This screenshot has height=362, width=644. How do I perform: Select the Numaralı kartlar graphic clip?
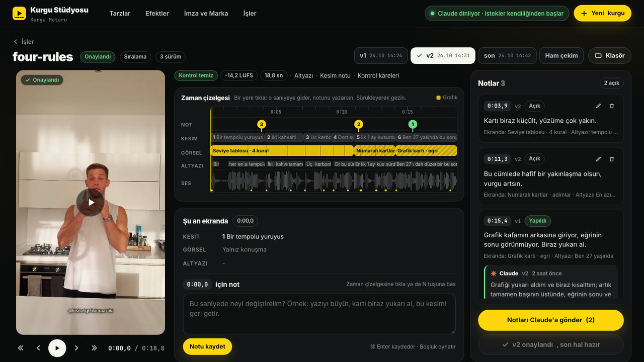(375, 151)
